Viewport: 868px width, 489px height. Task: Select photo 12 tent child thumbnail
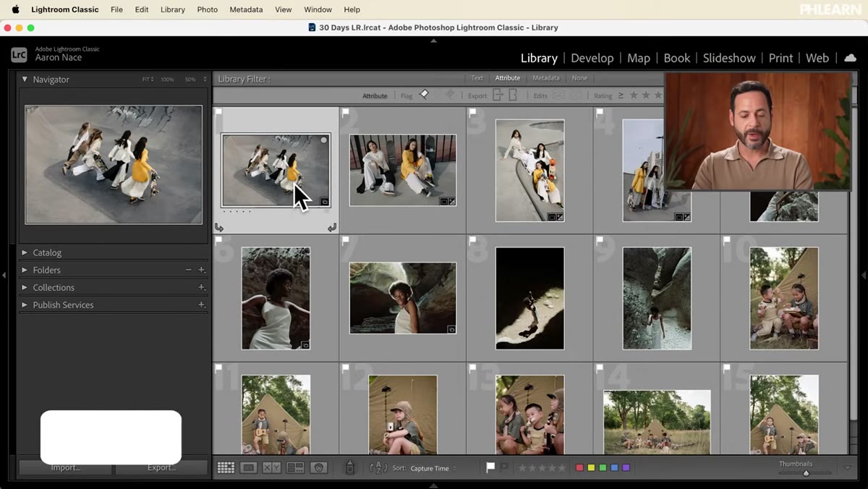pos(402,414)
